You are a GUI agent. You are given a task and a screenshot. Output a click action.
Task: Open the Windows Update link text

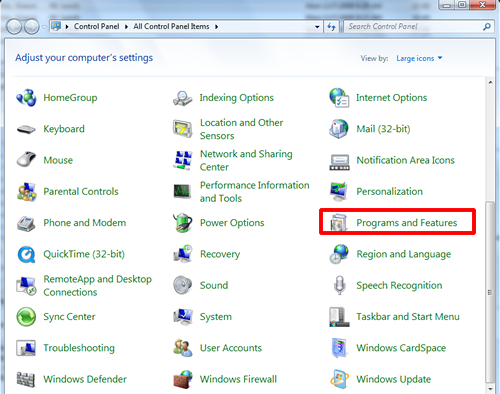394,379
